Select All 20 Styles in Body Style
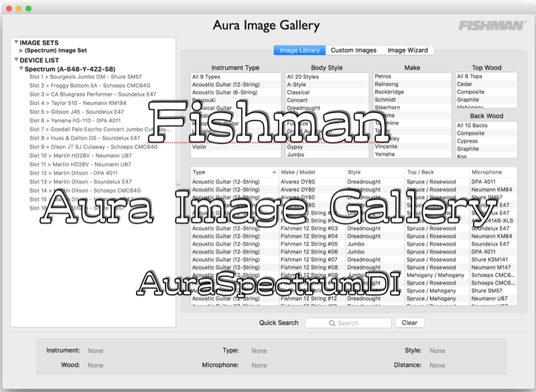Image resolution: width=536 pixels, height=392 pixels. click(x=327, y=77)
